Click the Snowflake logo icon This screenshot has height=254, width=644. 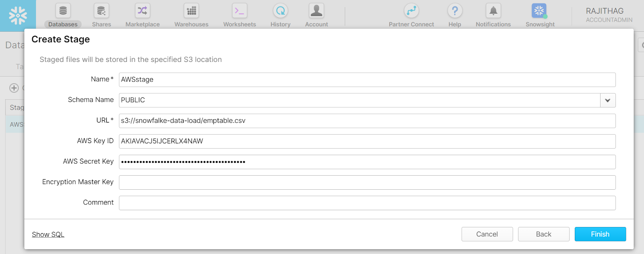coord(18,16)
